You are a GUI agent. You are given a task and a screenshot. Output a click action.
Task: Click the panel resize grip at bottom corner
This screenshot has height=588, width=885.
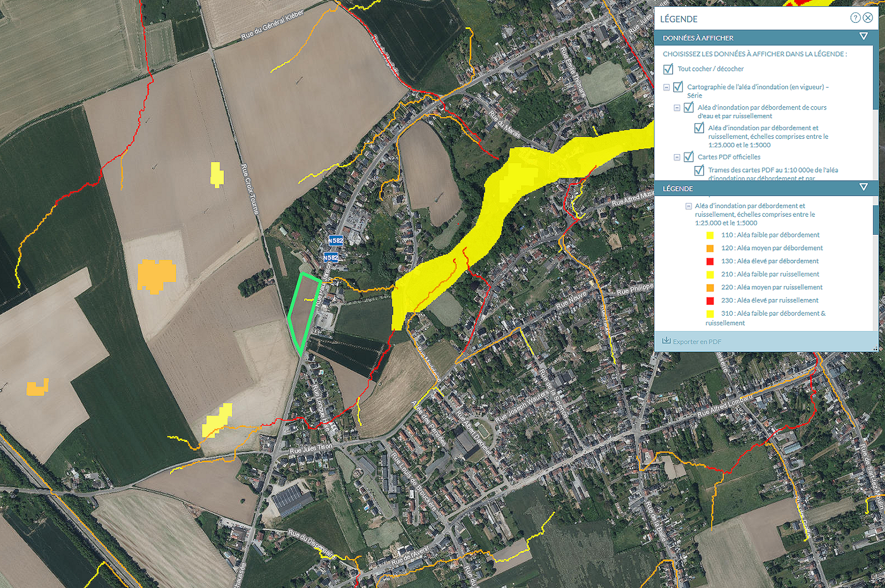875,348
